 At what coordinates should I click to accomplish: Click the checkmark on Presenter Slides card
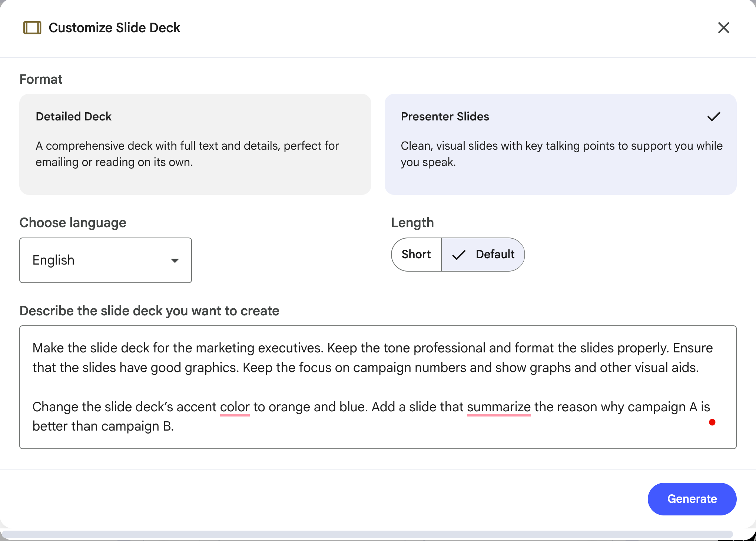tap(713, 117)
